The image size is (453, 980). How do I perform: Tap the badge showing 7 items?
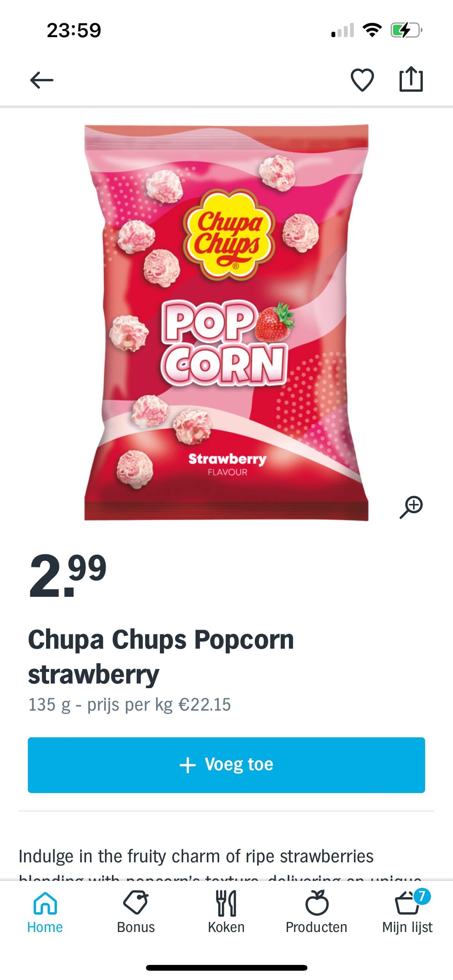pyautogui.click(x=422, y=896)
